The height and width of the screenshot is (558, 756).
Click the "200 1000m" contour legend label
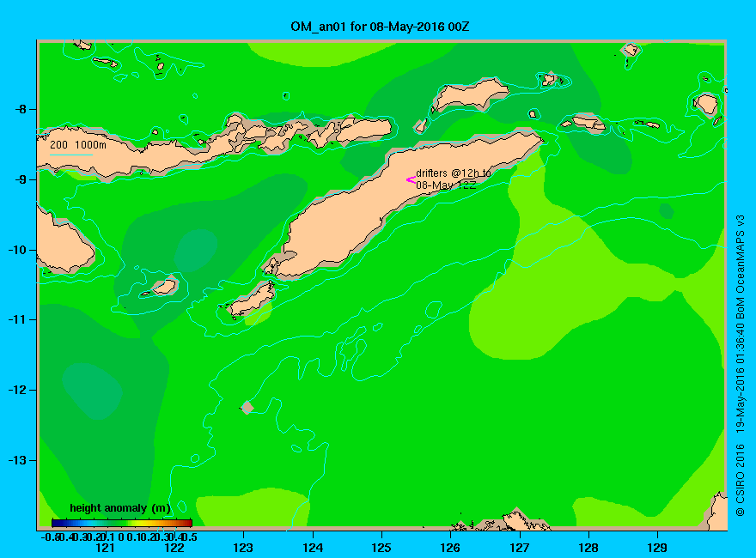[x=78, y=145]
